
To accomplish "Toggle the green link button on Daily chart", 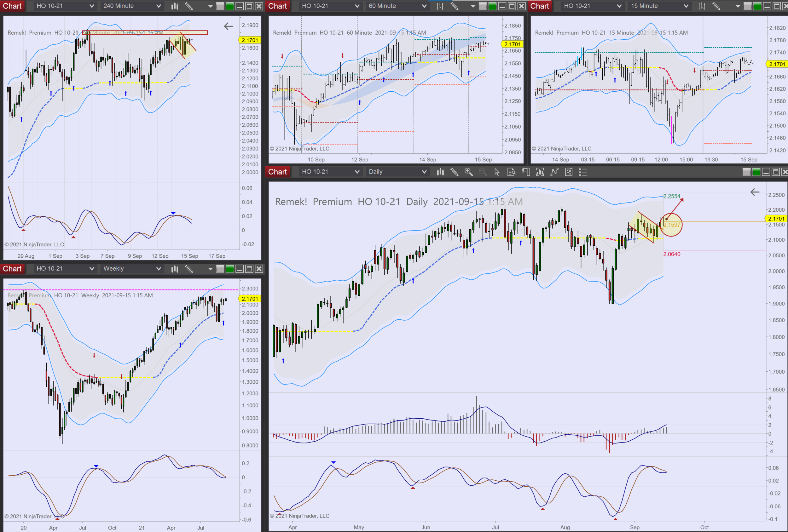I will click(756, 172).
